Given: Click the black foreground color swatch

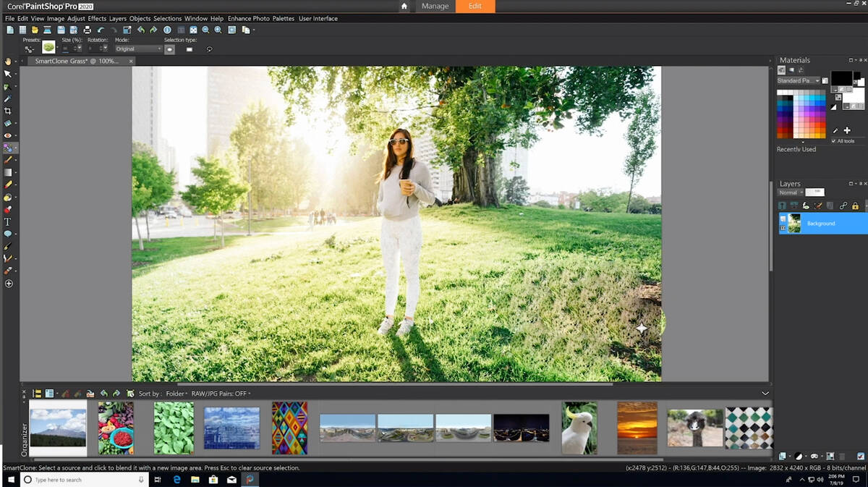Looking at the screenshot, I should click(841, 77).
